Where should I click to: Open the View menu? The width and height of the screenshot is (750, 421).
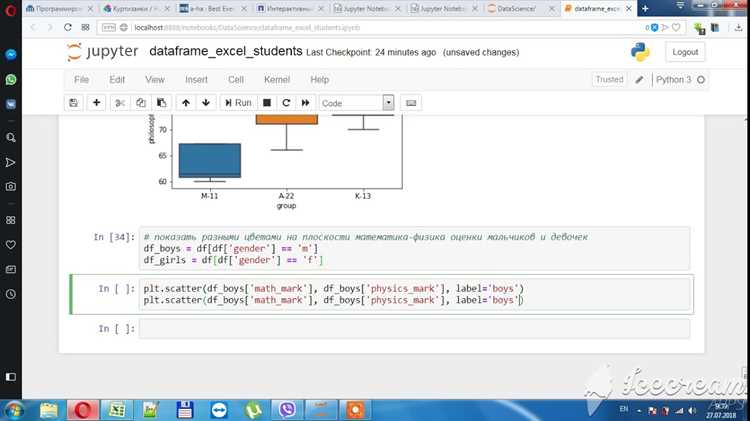click(x=154, y=80)
